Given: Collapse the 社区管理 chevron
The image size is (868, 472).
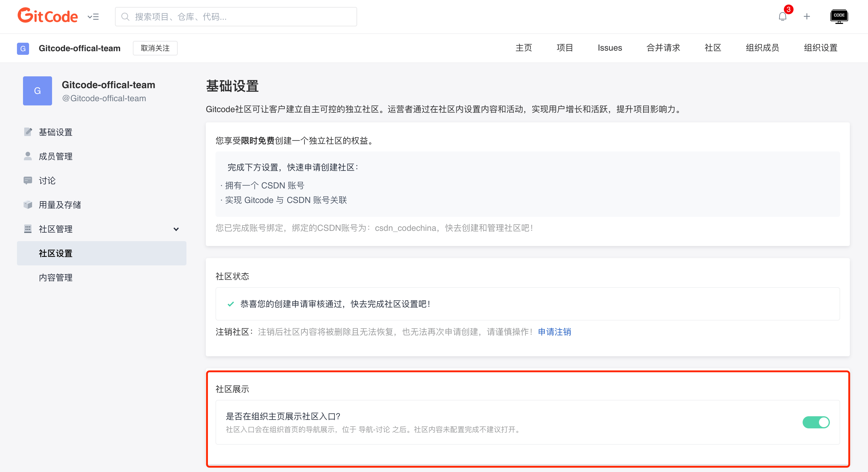Looking at the screenshot, I should click(x=176, y=229).
